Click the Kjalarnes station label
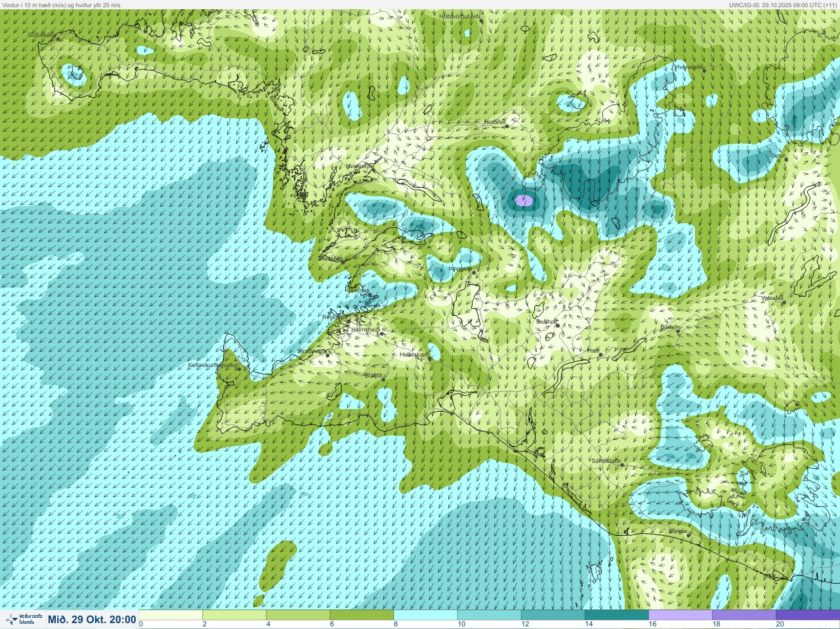Viewport: 840px width, 629px height. coord(357,290)
